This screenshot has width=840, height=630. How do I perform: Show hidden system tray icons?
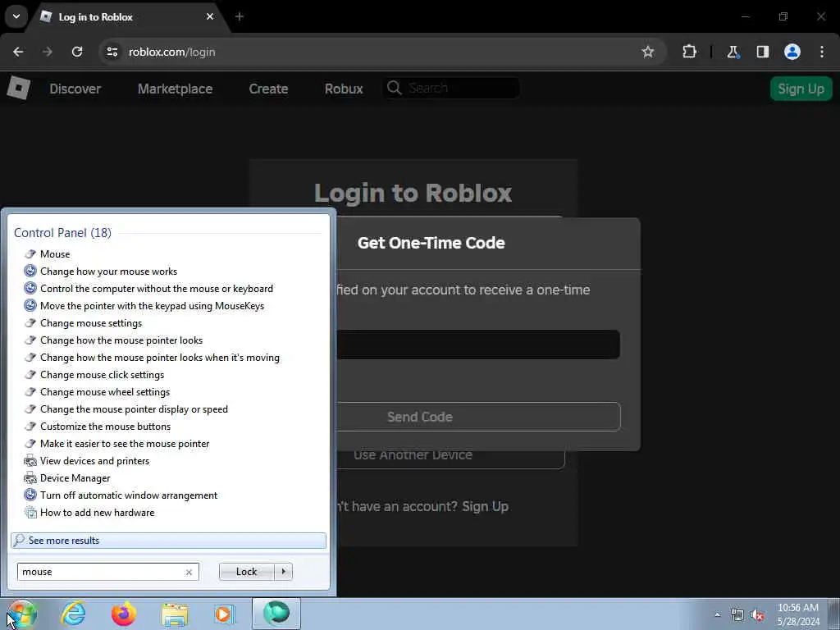[717, 614]
